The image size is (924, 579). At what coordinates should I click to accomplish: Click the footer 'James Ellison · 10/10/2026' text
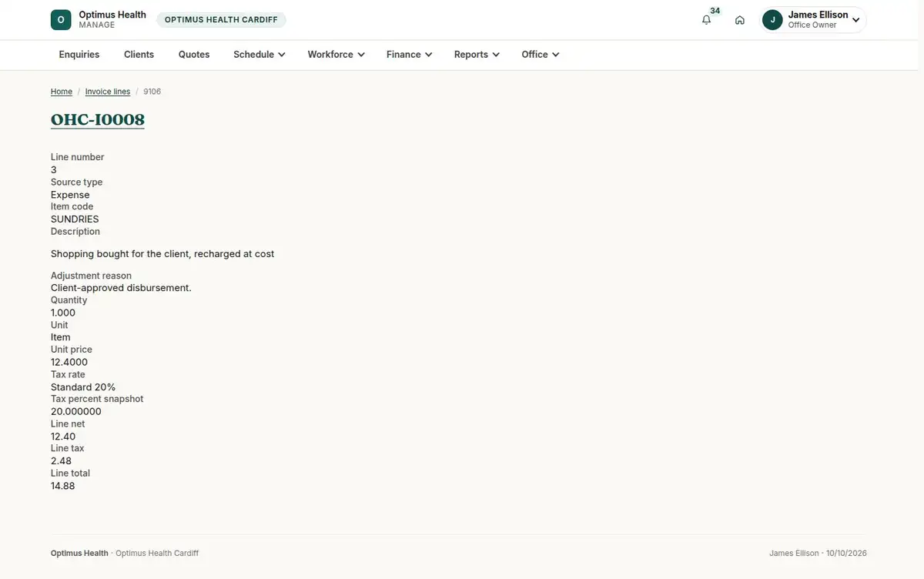click(818, 554)
